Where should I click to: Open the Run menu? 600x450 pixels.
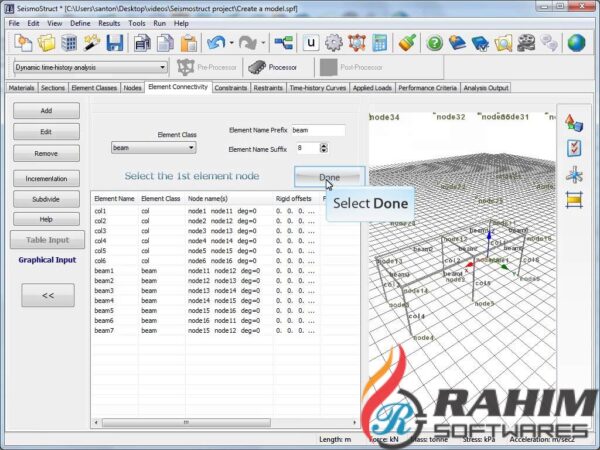[x=160, y=23]
